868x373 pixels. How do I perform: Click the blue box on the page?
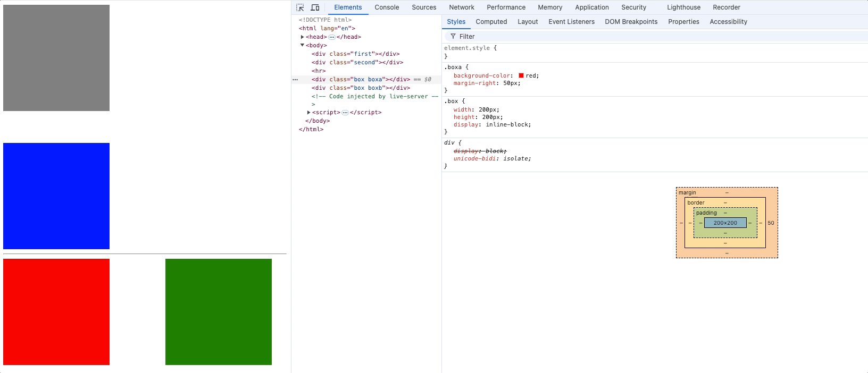click(56, 196)
